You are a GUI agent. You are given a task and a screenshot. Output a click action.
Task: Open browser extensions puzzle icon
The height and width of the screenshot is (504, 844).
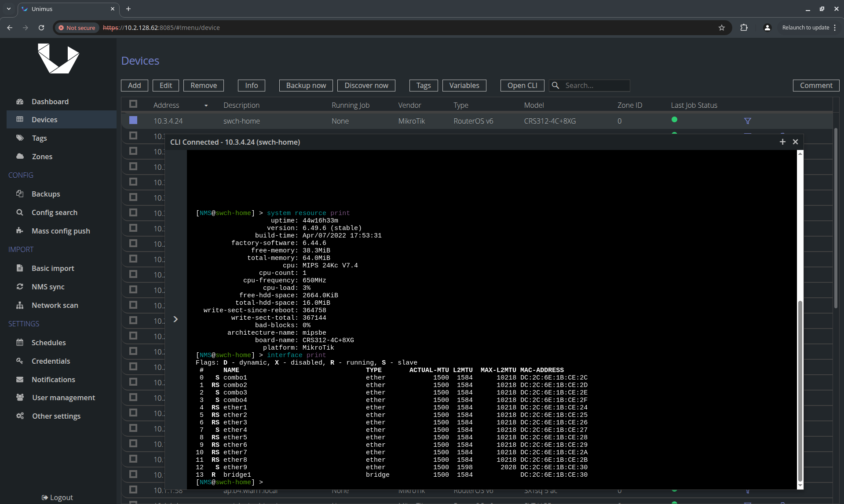pyautogui.click(x=744, y=28)
